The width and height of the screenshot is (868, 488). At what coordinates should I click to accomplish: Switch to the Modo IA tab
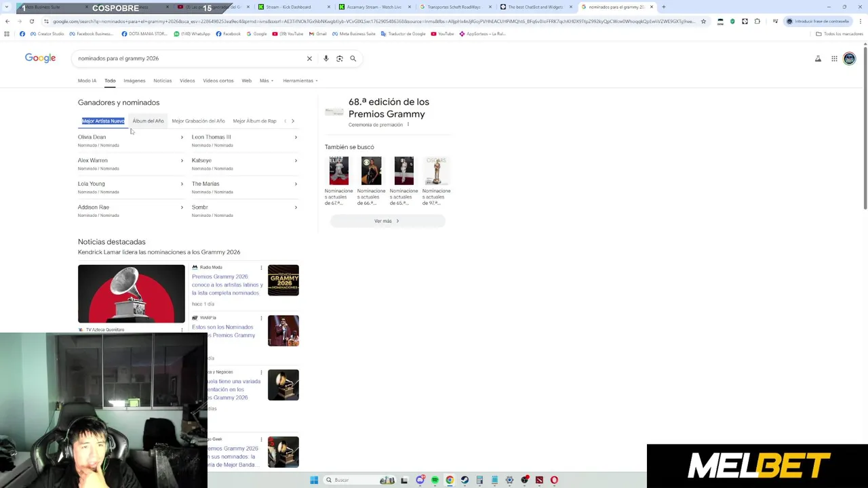pyautogui.click(x=87, y=81)
